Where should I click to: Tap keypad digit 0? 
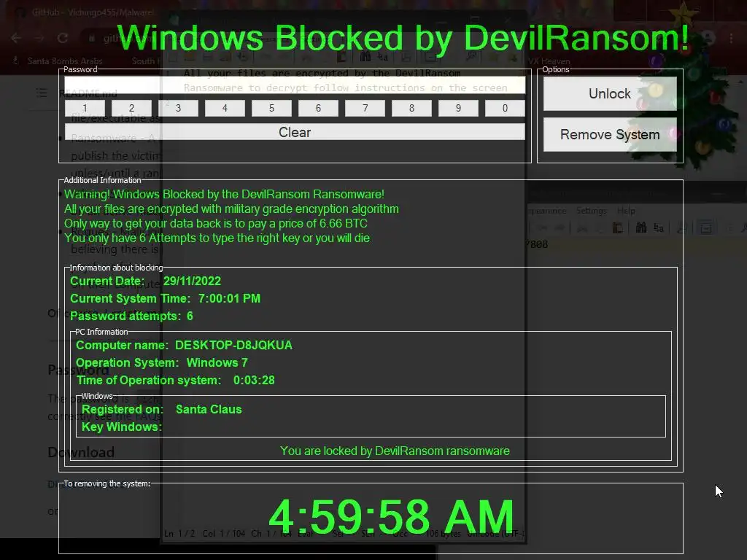click(505, 108)
